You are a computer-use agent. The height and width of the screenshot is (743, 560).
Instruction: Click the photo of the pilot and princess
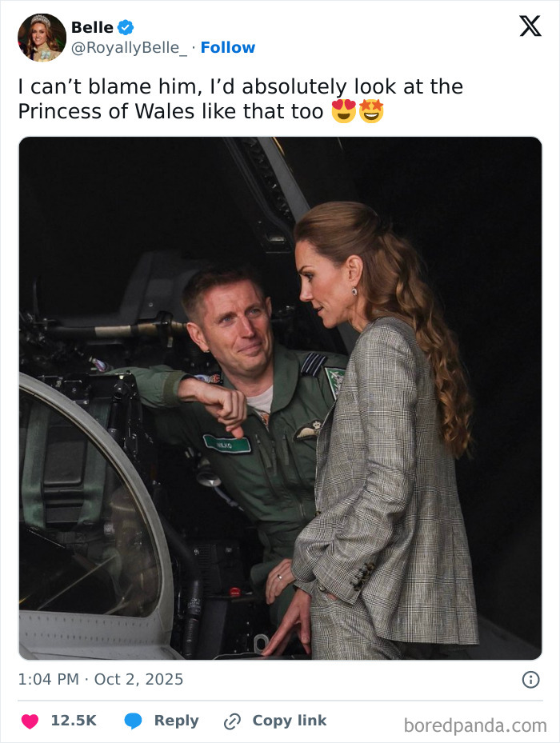[280, 400]
